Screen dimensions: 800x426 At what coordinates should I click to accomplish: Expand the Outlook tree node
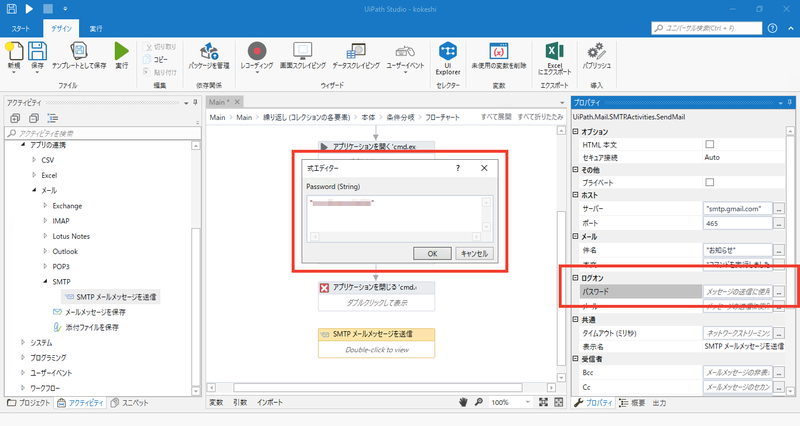point(45,251)
